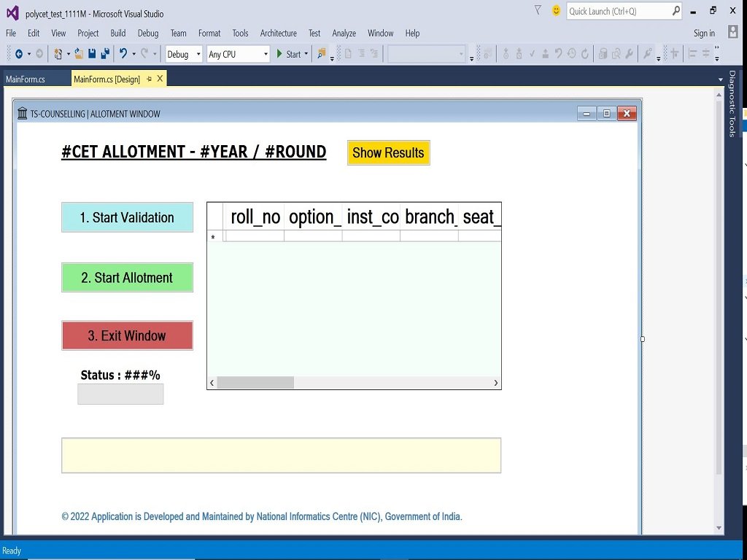
Task: Click the Find in Files icon
Action: click(x=322, y=54)
